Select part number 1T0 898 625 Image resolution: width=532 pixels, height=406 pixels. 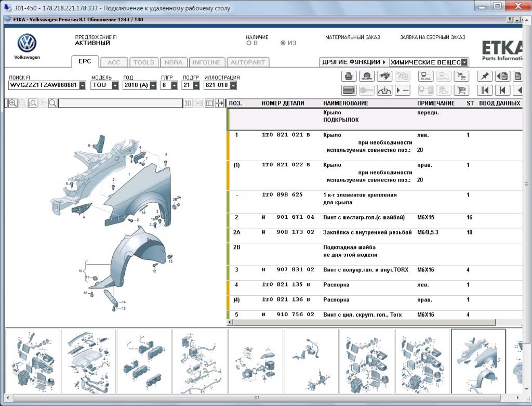[282, 195]
